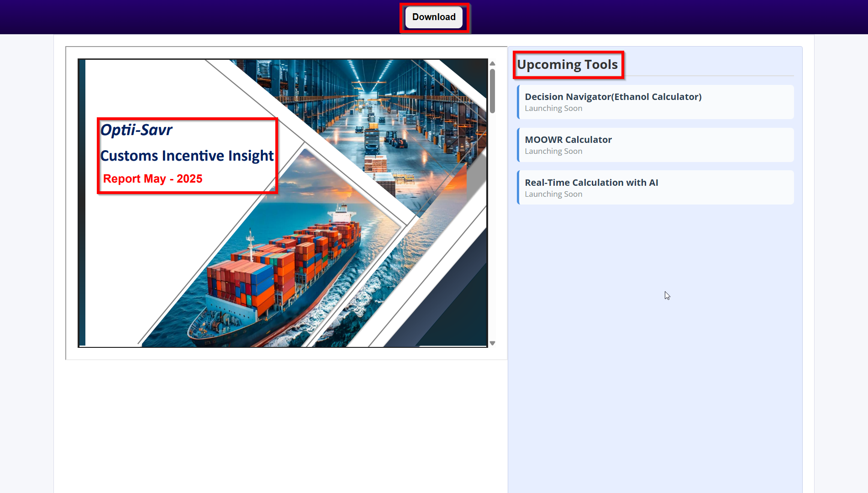Click Launching Soon under Decision Navigator
Viewport: 868px width, 493px height.
click(553, 109)
